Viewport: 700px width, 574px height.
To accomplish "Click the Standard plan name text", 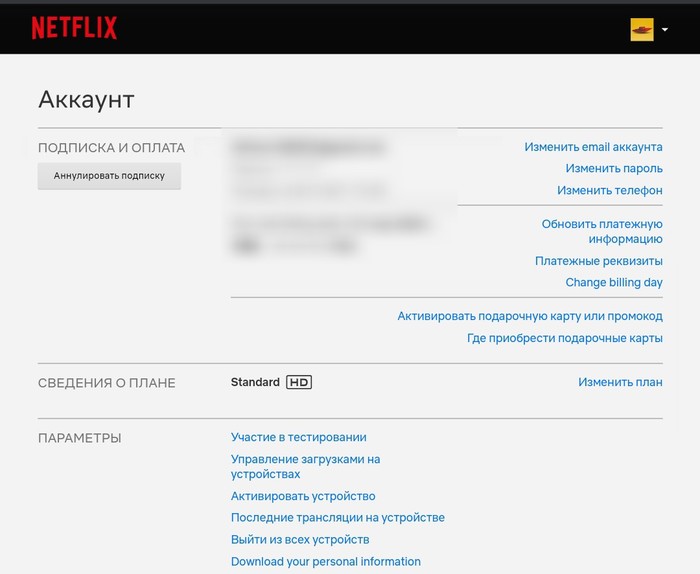I will coord(255,382).
